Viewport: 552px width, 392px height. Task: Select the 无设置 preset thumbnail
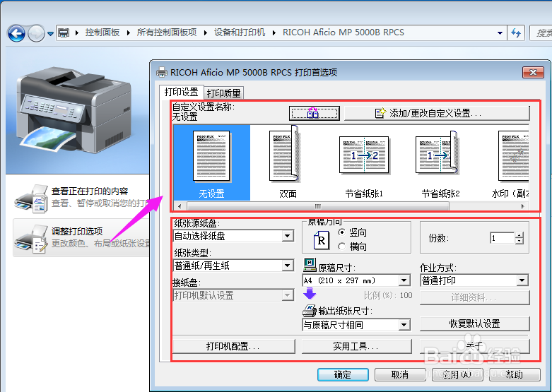click(x=211, y=162)
